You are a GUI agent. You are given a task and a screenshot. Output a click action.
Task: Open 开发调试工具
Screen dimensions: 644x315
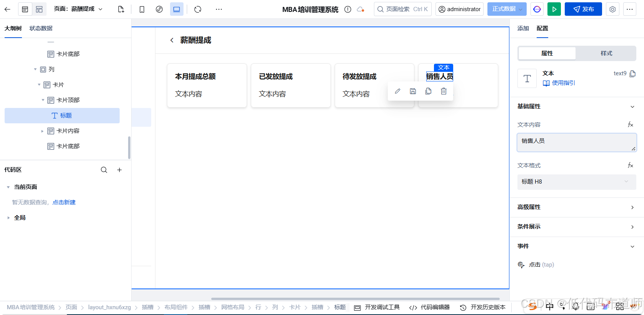point(377,307)
